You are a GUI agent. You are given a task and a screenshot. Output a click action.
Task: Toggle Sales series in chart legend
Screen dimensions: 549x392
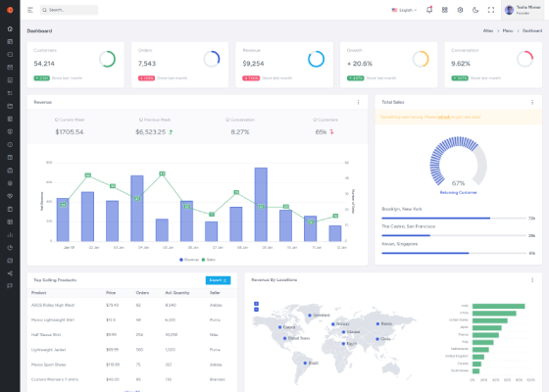[x=209, y=260]
